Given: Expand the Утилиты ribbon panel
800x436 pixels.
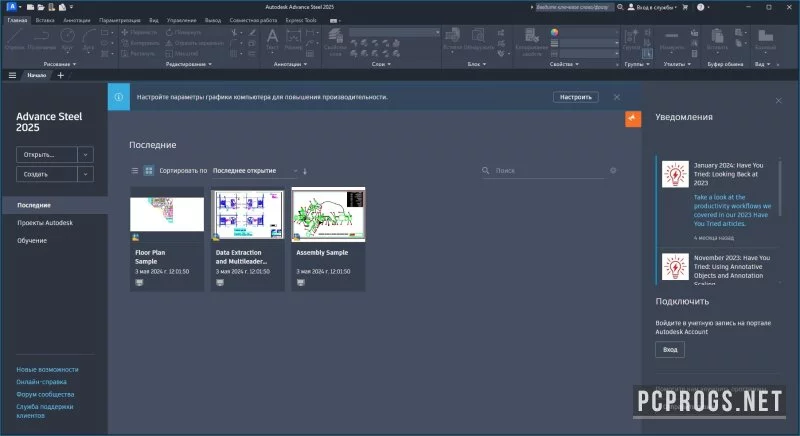Looking at the screenshot, I should [x=677, y=64].
